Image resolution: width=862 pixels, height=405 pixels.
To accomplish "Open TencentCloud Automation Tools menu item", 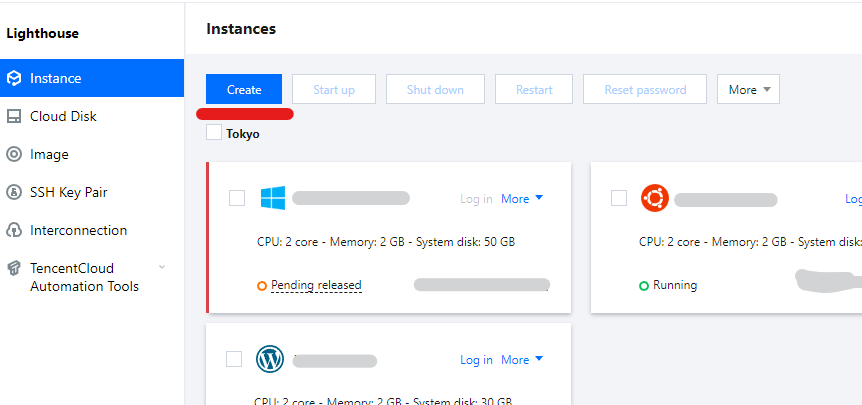I will tap(92, 278).
